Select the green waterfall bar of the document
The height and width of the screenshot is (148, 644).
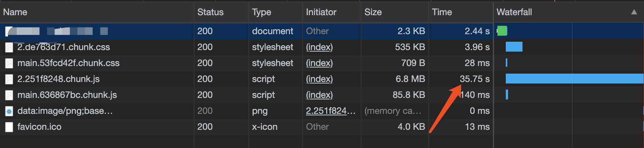pyautogui.click(x=502, y=31)
